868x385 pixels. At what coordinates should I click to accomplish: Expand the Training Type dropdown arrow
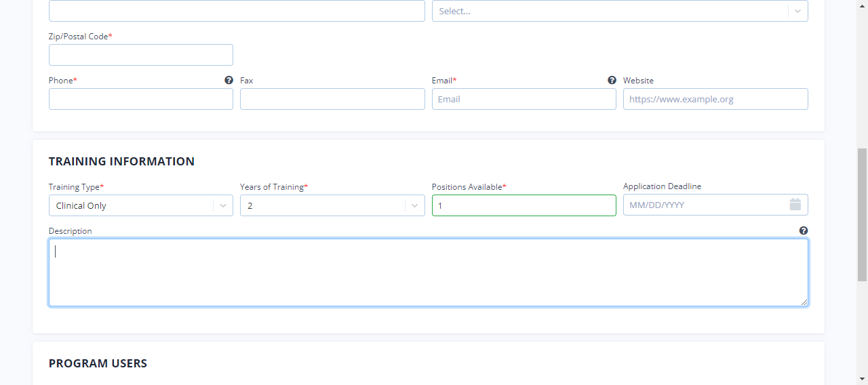click(223, 205)
